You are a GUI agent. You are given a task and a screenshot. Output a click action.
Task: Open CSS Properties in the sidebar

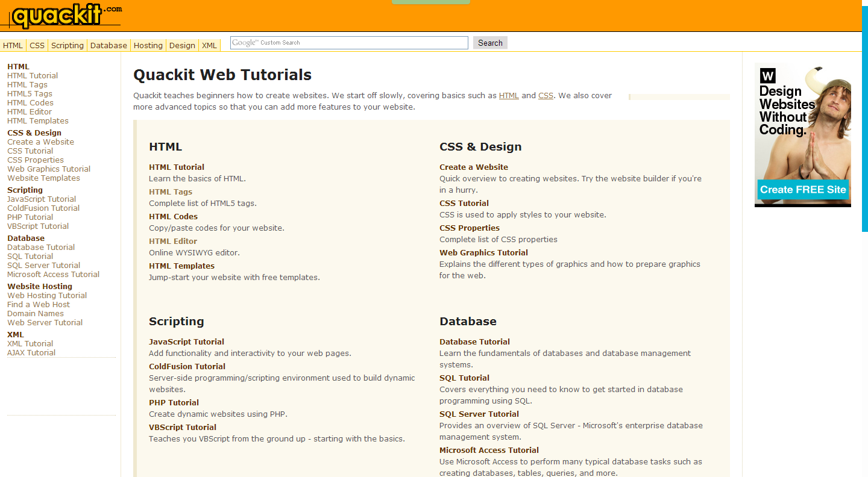coord(36,160)
